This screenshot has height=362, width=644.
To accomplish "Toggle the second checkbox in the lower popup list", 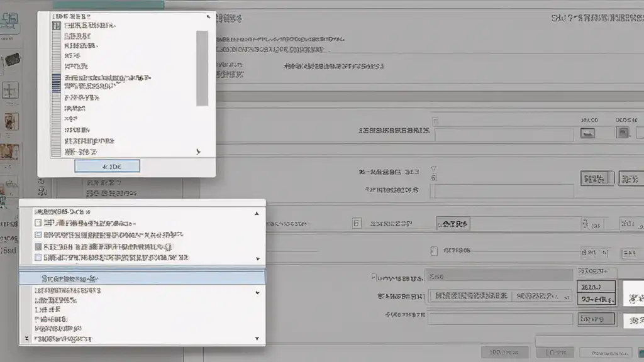I will click(38, 235).
